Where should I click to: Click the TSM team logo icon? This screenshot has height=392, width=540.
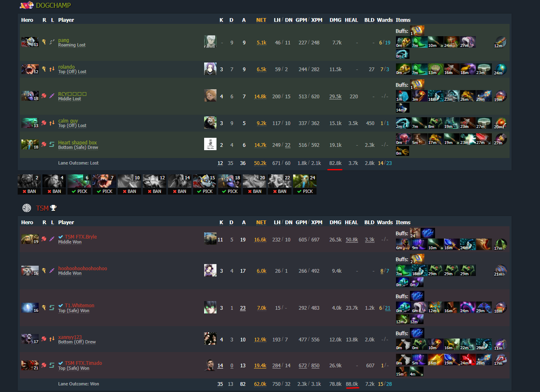coord(27,208)
